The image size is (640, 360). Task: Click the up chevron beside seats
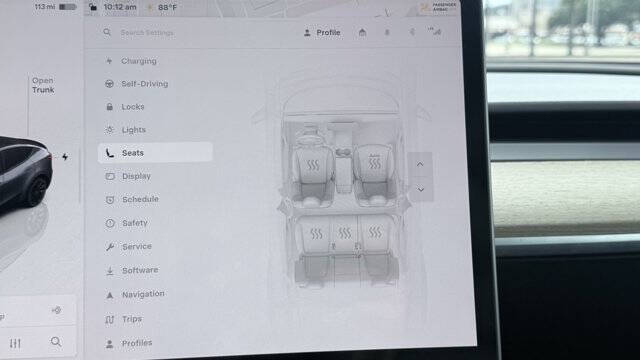click(420, 164)
